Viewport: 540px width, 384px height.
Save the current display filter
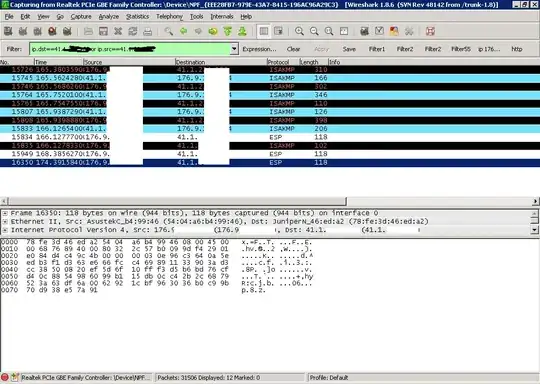(349, 49)
